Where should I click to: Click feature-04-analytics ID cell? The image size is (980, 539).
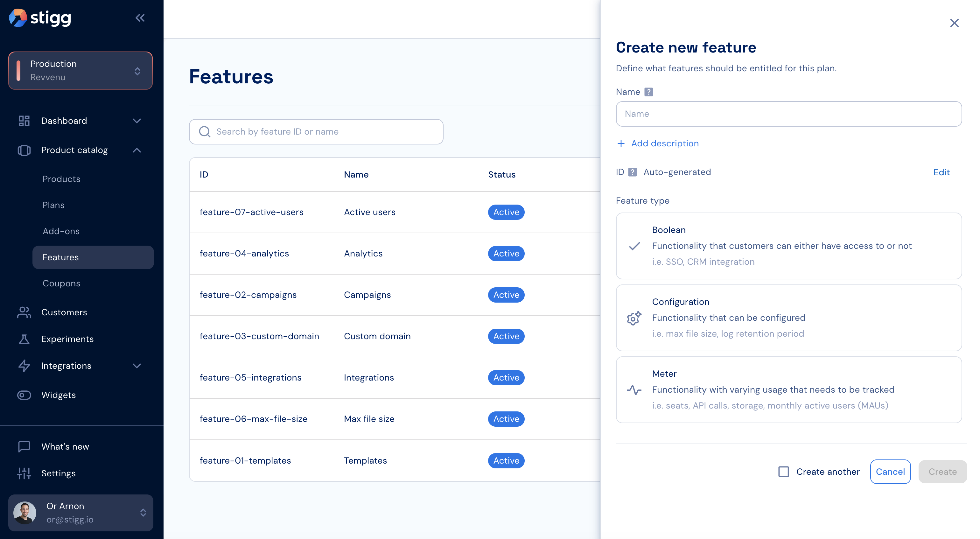coord(244,254)
